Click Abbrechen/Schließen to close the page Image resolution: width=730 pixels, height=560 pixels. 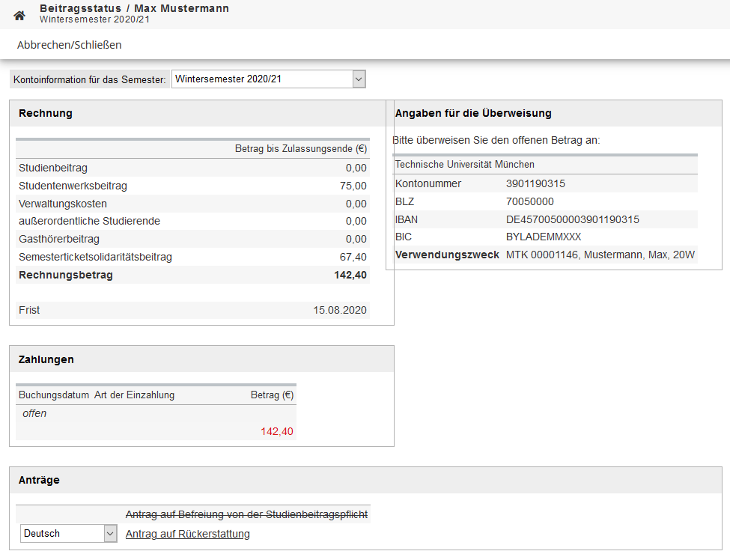[69, 45]
